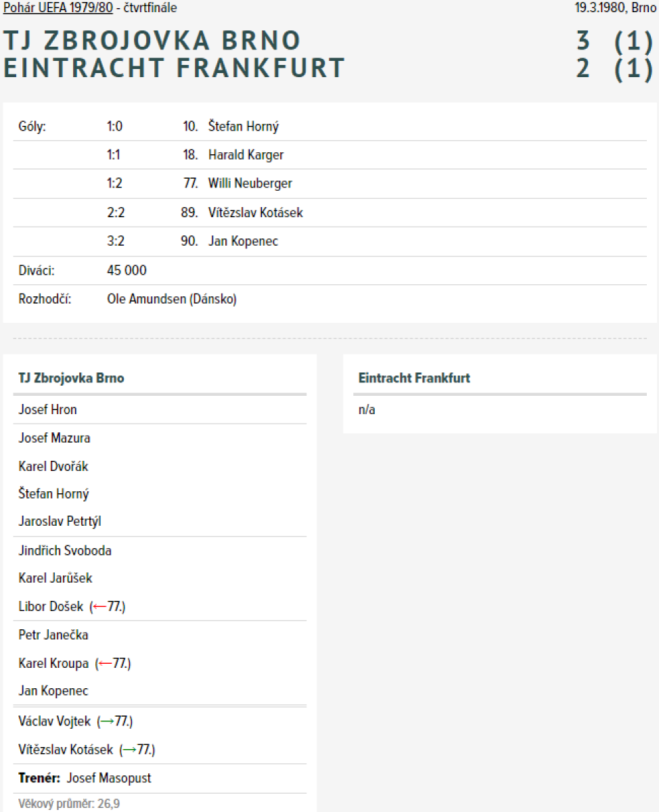
Task: Click red substitution arrow beside Karel Kroupa
Action: 105,664
